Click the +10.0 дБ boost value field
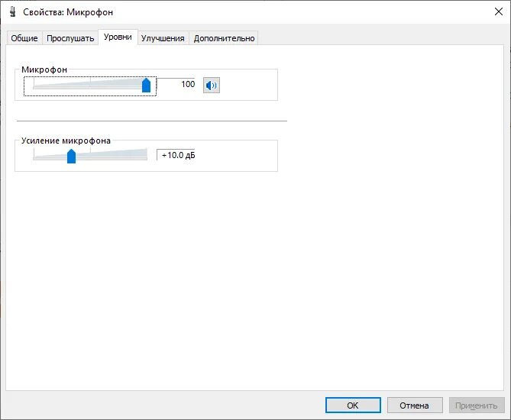 click(x=176, y=155)
